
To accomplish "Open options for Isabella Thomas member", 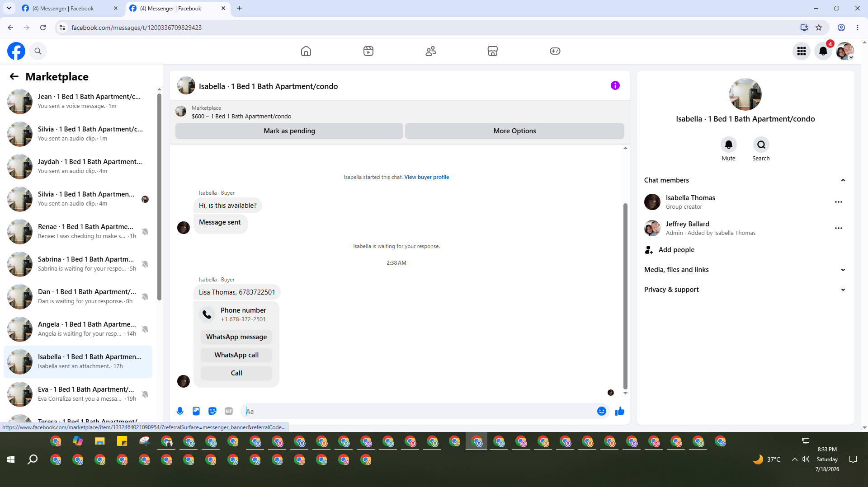I will click(x=839, y=202).
